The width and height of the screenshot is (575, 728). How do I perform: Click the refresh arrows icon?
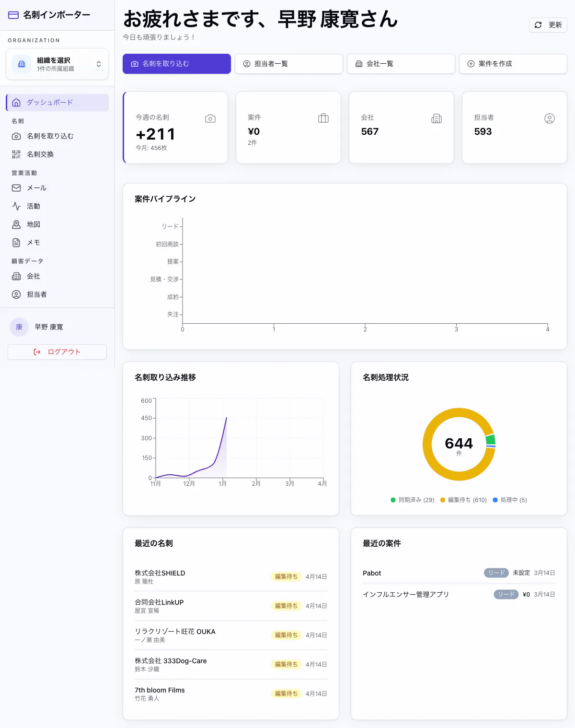coord(538,25)
